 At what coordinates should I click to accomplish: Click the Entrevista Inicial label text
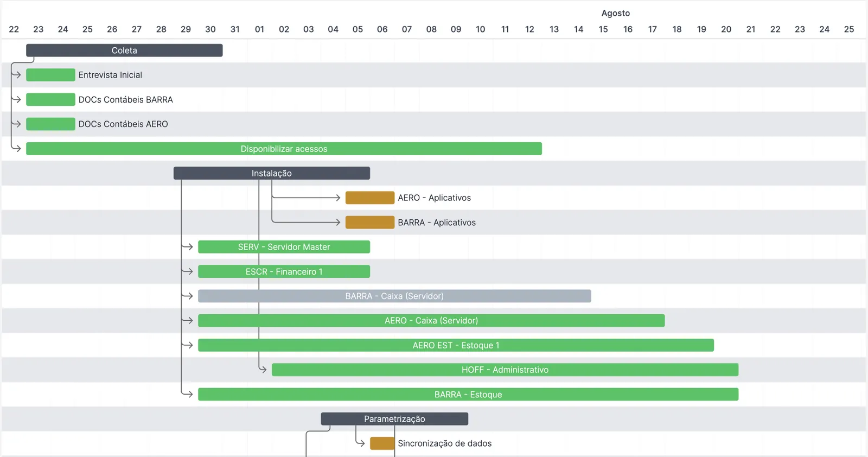coord(110,75)
